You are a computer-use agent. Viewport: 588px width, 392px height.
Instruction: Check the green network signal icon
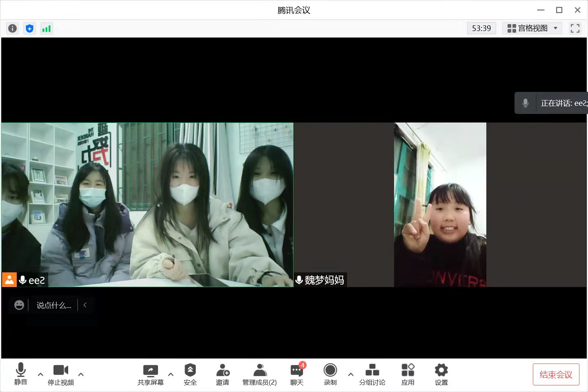click(x=47, y=28)
